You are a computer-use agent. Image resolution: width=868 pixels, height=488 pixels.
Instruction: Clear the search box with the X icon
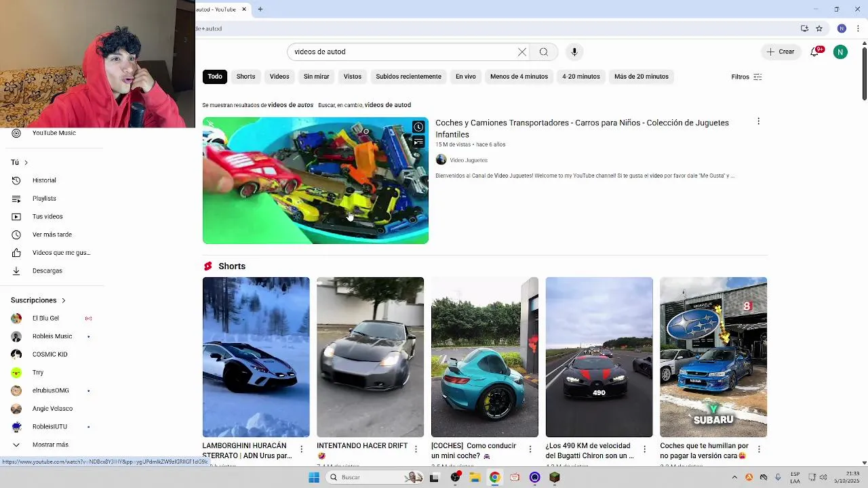click(522, 52)
